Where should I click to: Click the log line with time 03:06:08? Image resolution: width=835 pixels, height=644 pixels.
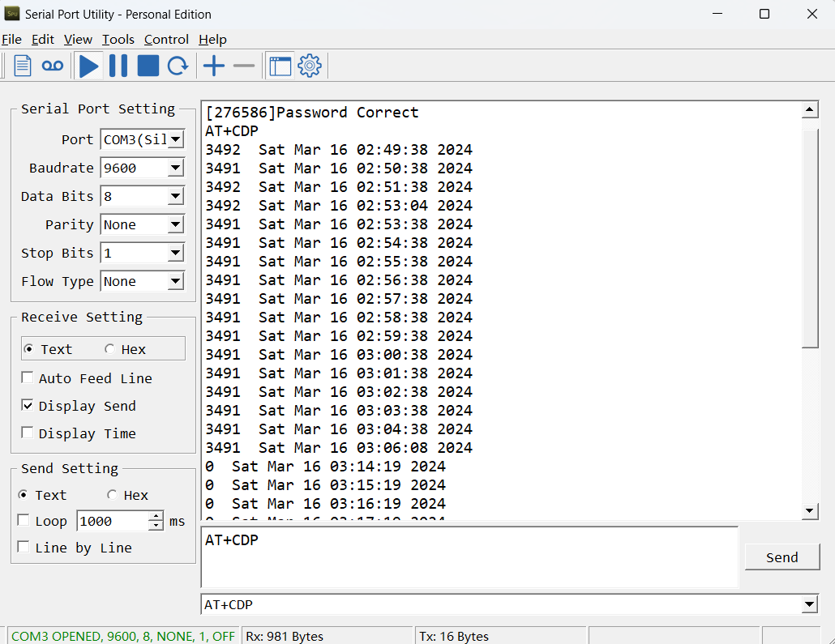pos(339,448)
